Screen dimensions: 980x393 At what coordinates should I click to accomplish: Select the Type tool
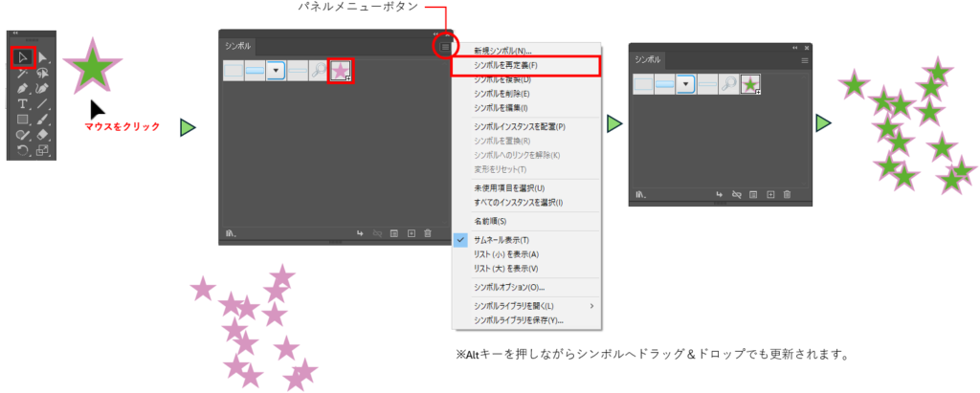[x=23, y=103]
